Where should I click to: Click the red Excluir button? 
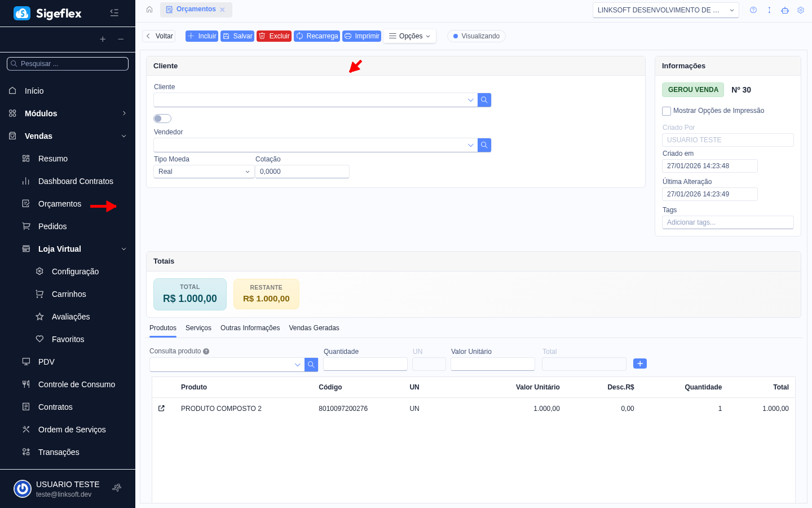[x=274, y=36]
